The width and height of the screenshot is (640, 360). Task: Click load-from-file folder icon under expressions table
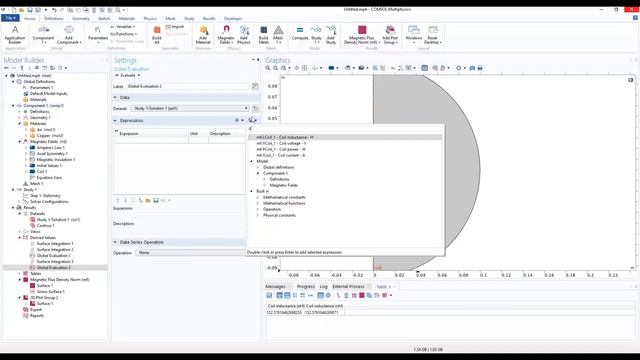pos(148,200)
